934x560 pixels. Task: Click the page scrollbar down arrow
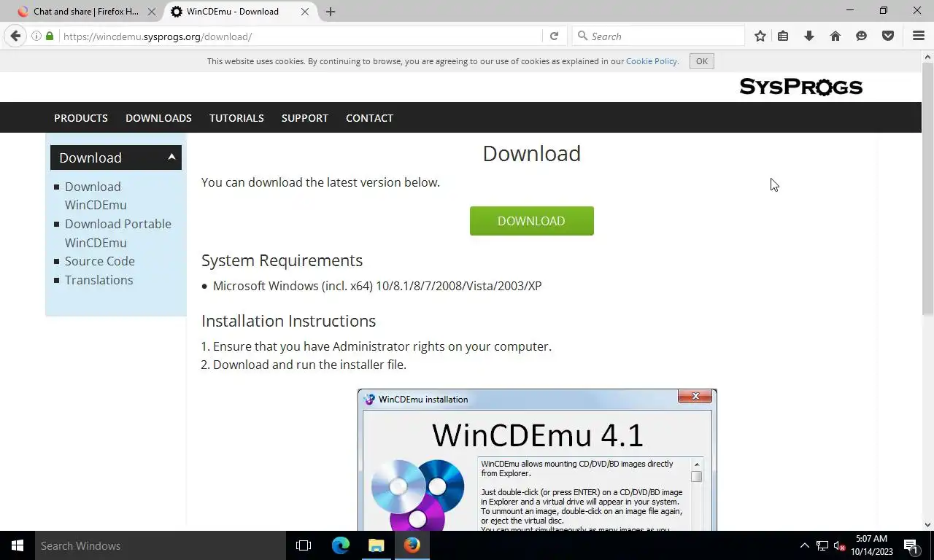(x=928, y=524)
